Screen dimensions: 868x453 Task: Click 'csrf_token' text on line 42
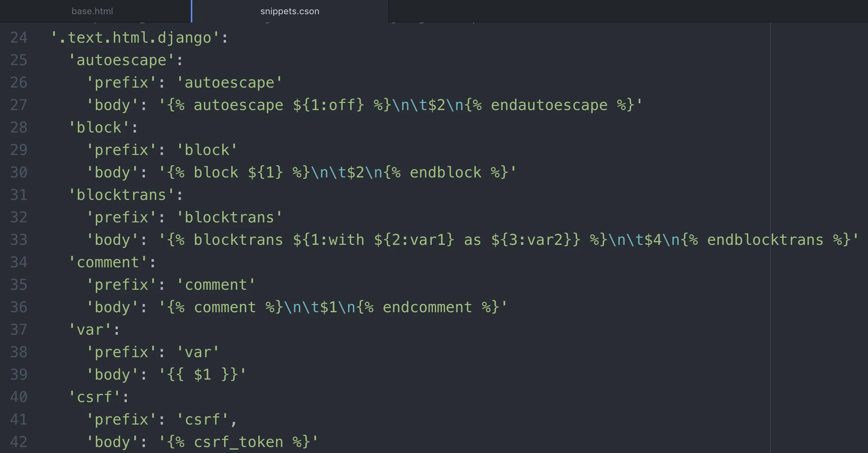click(x=238, y=442)
